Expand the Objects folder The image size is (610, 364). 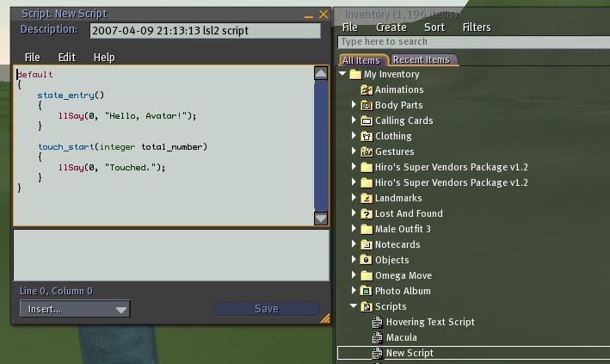tap(354, 259)
